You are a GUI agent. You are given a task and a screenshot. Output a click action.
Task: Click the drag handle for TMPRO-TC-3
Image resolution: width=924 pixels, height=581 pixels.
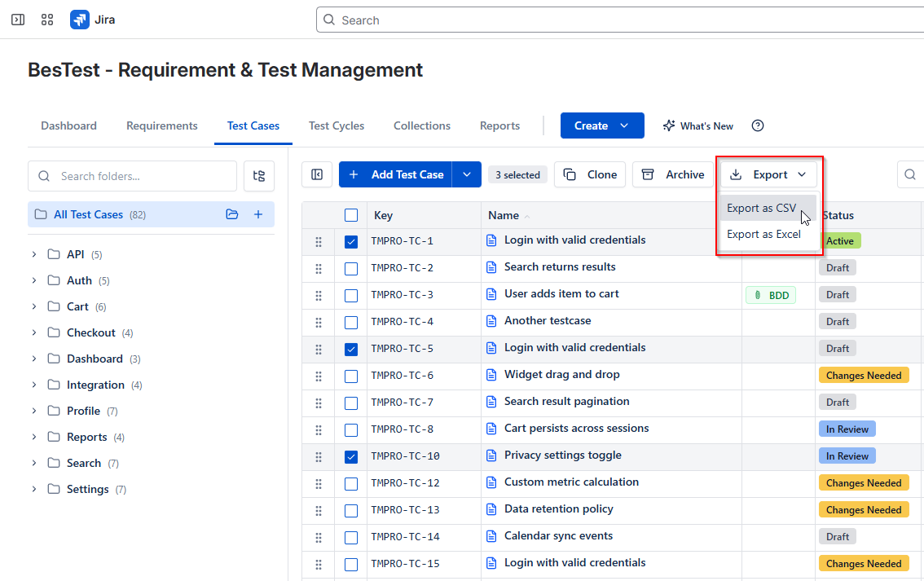(x=319, y=296)
